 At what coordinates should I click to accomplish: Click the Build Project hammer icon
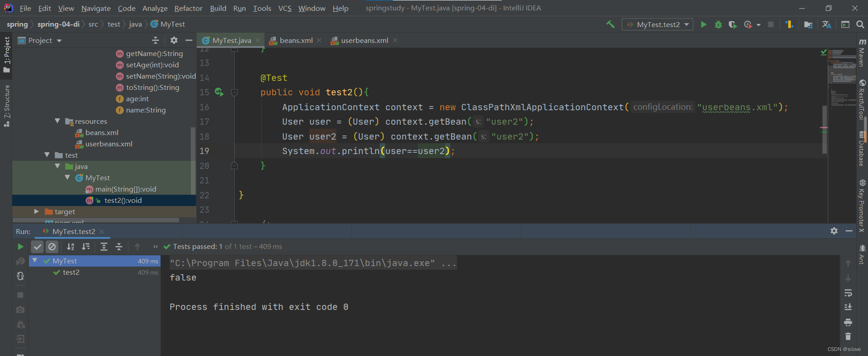[x=610, y=24]
